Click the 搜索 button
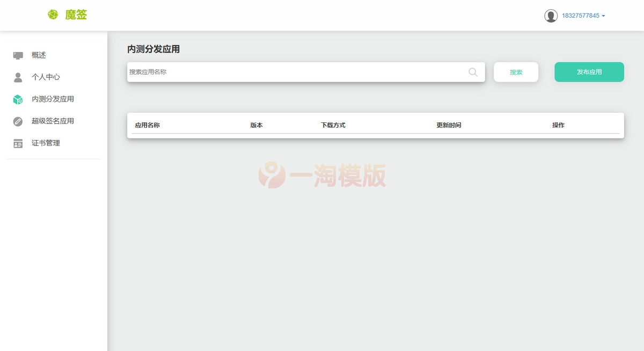This screenshot has width=644, height=351. click(x=516, y=71)
